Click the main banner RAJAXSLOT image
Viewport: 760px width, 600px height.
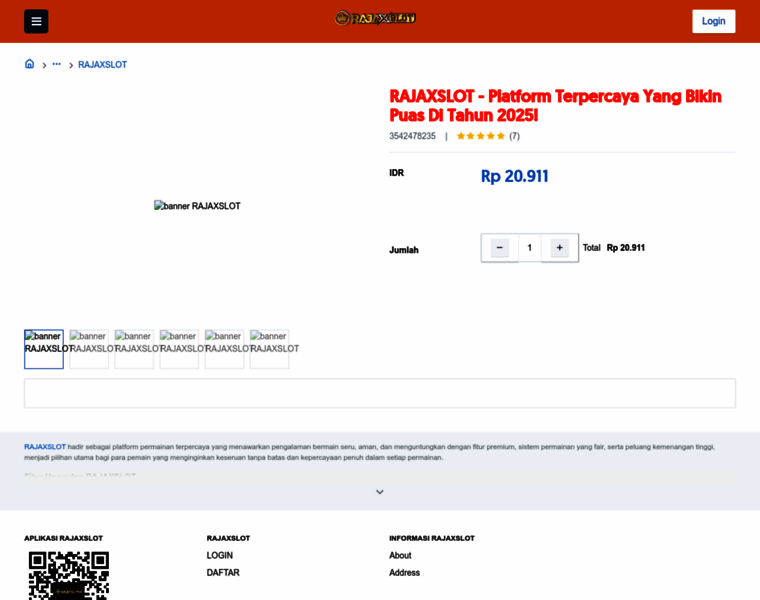[197, 206]
